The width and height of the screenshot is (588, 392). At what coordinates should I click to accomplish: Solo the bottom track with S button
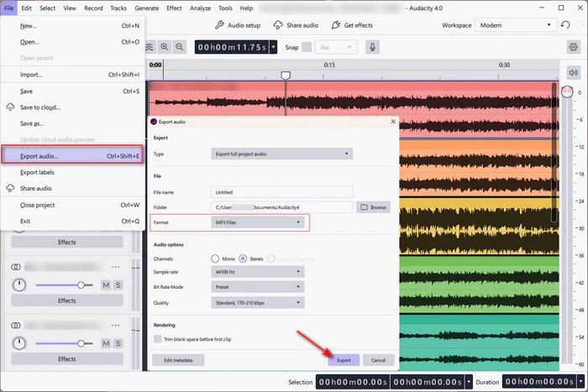(x=118, y=343)
